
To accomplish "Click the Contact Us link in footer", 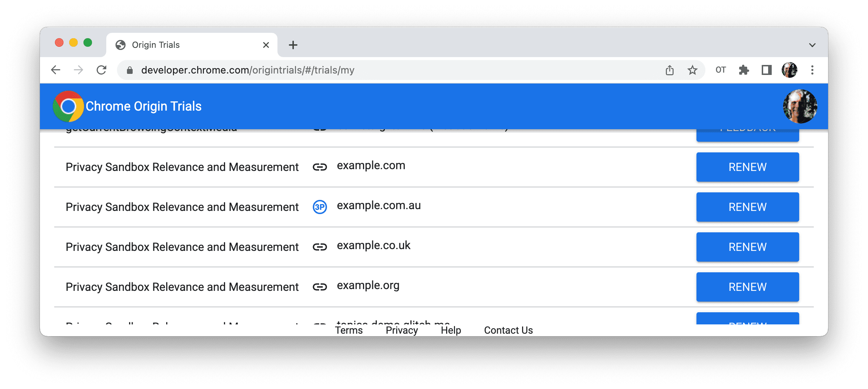I will (x=507, y=329).
